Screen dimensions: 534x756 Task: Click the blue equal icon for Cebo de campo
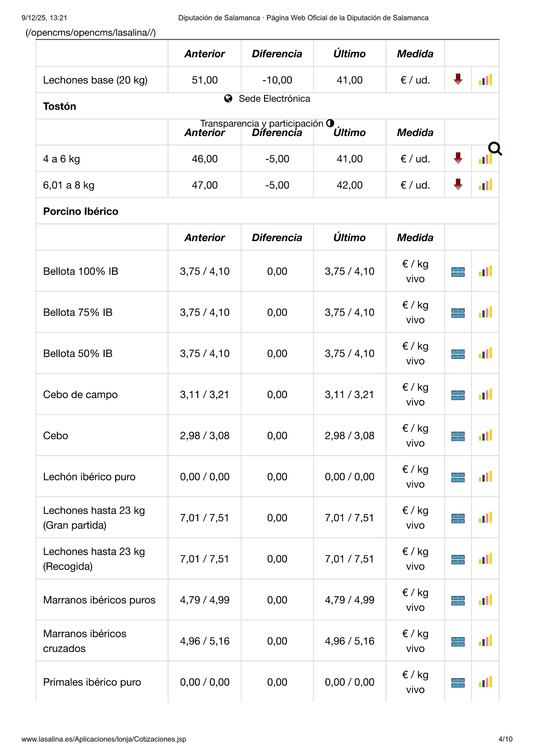(458, 395)
